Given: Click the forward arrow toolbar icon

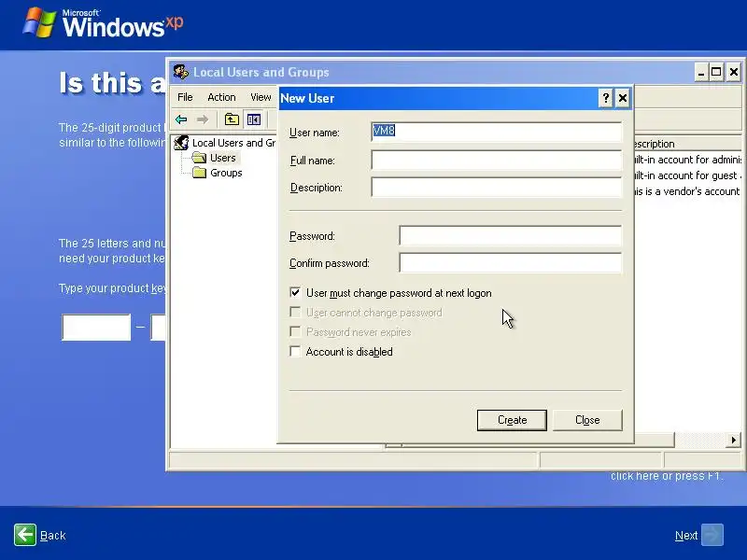Looking at the screenshot, I should [x=203, y=119].
